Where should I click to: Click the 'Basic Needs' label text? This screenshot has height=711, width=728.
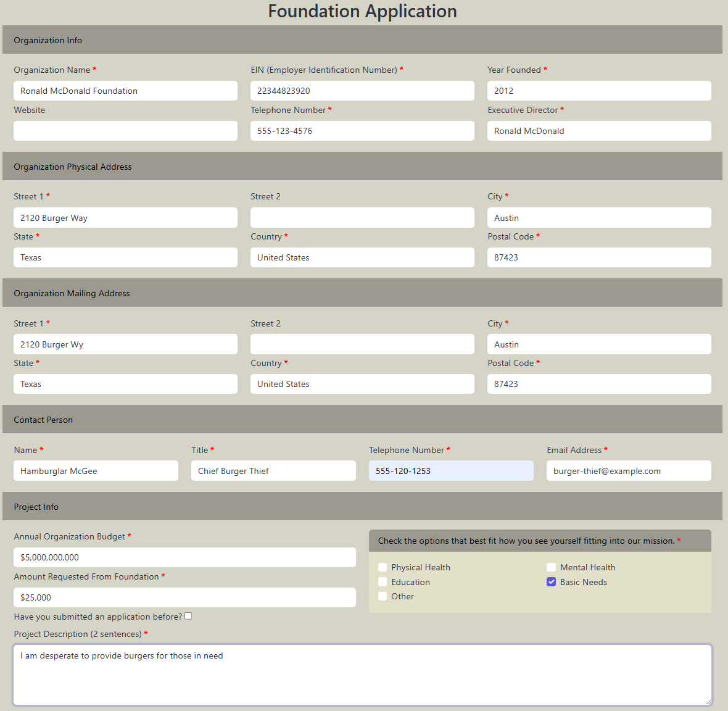coord(584,582)
